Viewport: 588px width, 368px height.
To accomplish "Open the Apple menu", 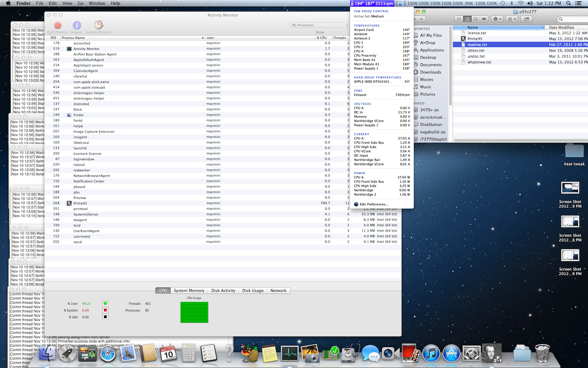I will [8, 3].
